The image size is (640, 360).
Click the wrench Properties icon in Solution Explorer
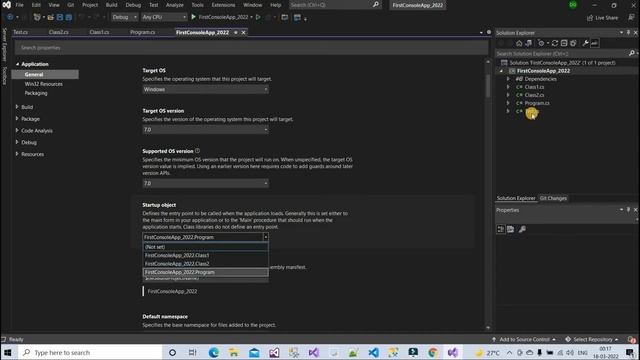[585, 43]
